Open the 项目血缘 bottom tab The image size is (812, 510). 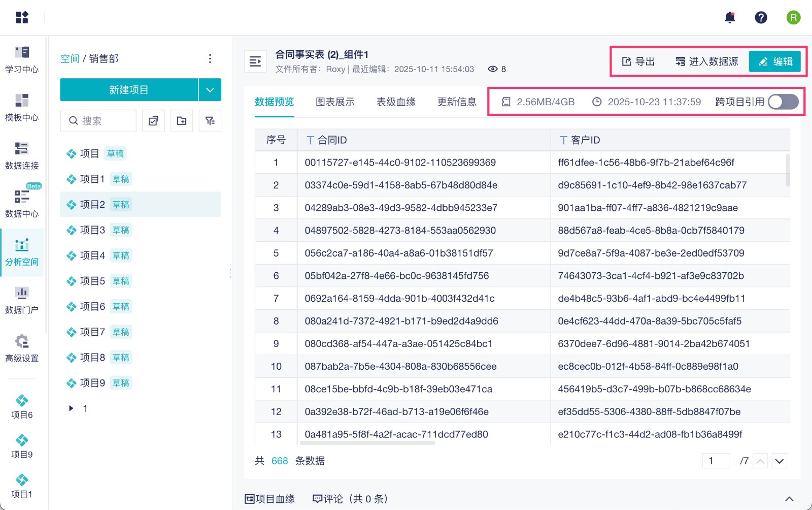(270, 499)
